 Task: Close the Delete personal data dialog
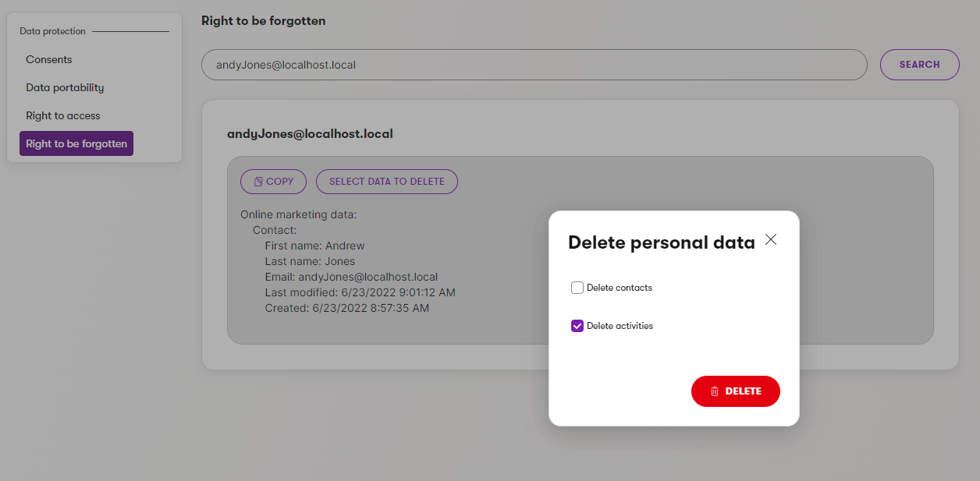coord(771,240)
